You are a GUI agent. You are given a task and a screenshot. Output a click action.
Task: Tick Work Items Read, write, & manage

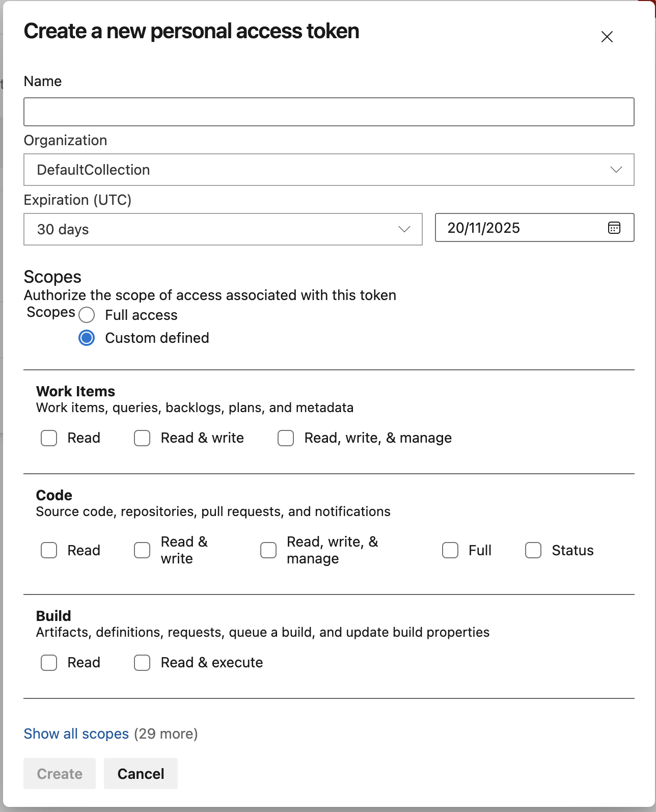click(x=286, y=438)
